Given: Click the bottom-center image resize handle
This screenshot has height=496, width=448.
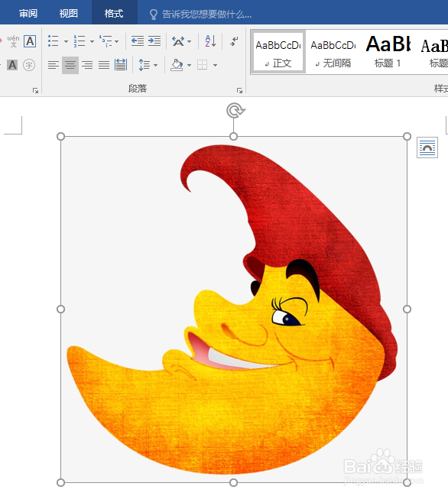Looking at the screenshot, I should click(233, 483).
